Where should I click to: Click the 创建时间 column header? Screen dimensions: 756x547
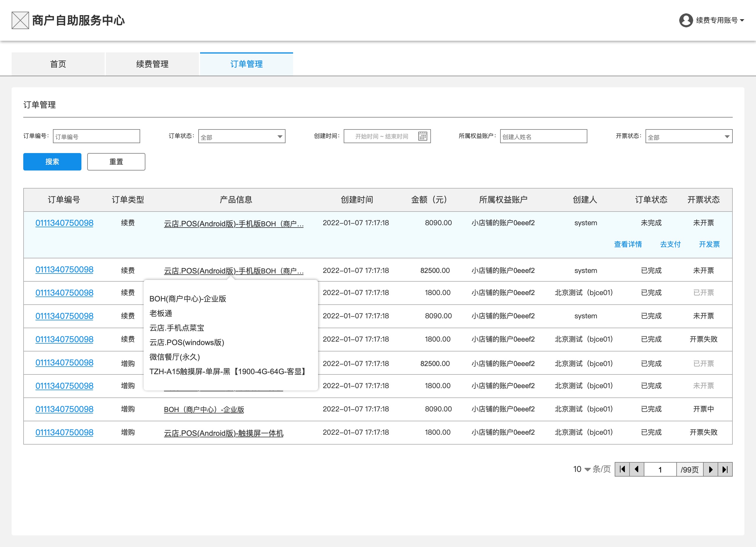point(357,200)
